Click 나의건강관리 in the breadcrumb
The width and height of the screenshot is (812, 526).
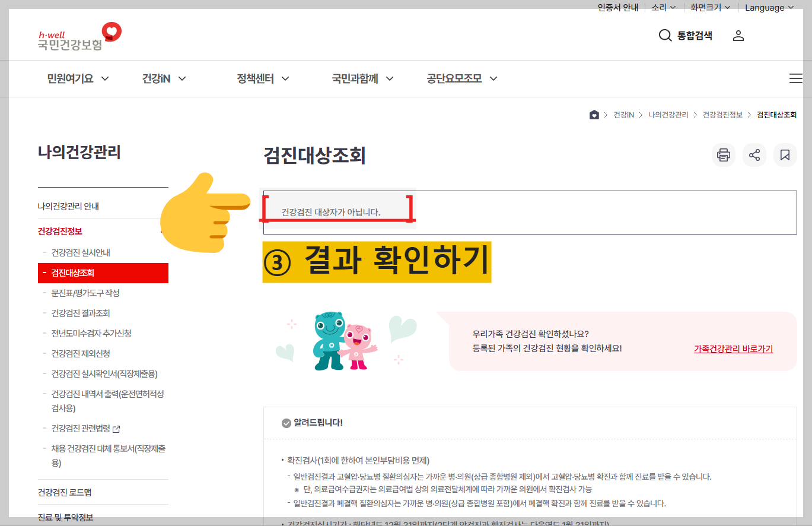pyautogui.click(x=668, y=115)
